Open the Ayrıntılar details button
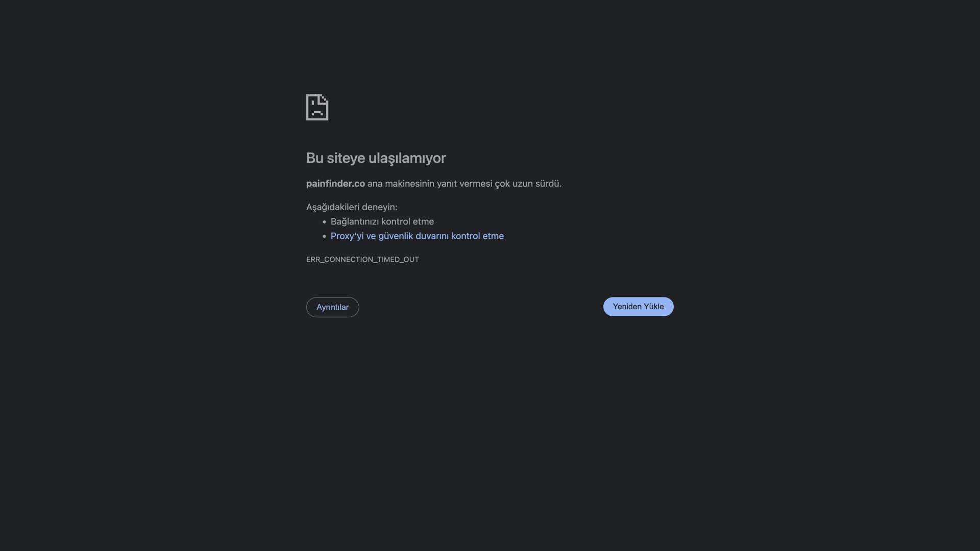The height and width of the screenshot is (551, 980). point(332,307)
